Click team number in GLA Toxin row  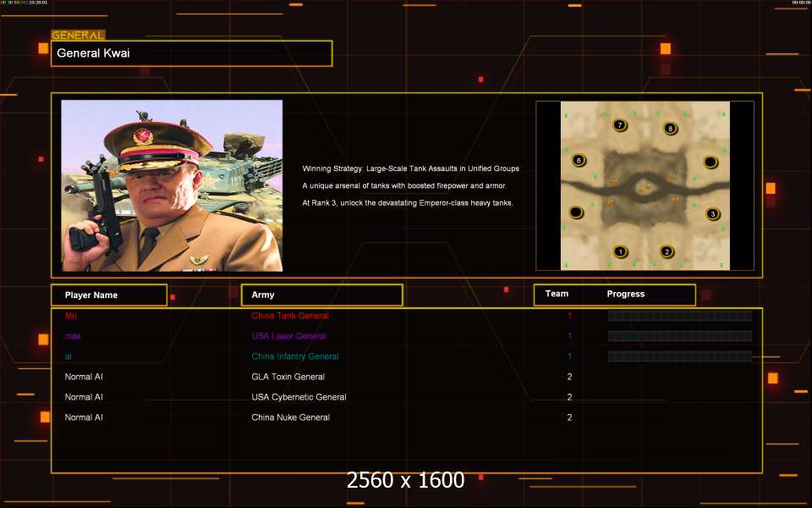pos(569,377)
